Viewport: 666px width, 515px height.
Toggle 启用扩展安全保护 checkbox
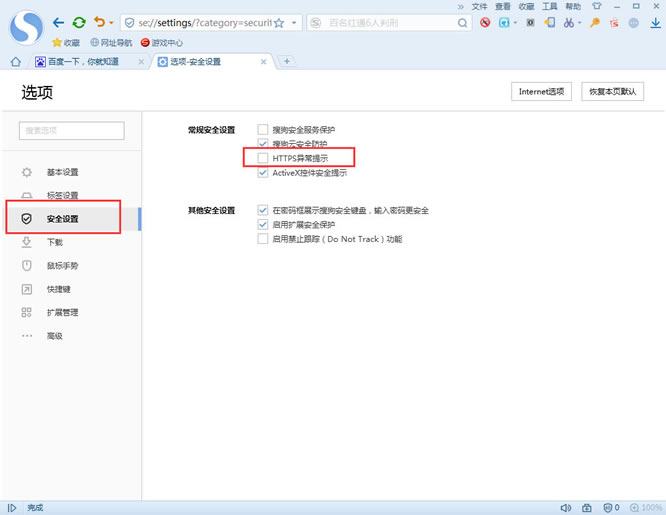tap(263, 224)
